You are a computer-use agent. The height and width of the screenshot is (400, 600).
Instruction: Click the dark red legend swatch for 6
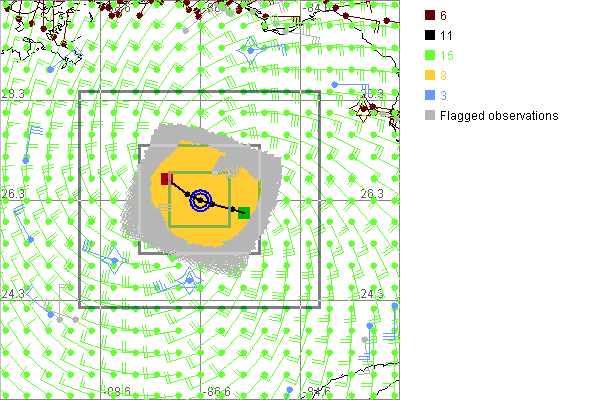[429, 14]
